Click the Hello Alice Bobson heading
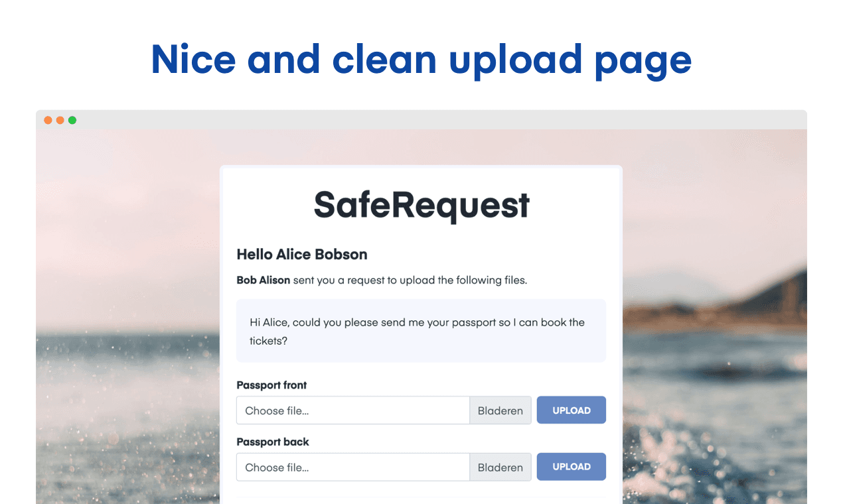 (302, 254)
